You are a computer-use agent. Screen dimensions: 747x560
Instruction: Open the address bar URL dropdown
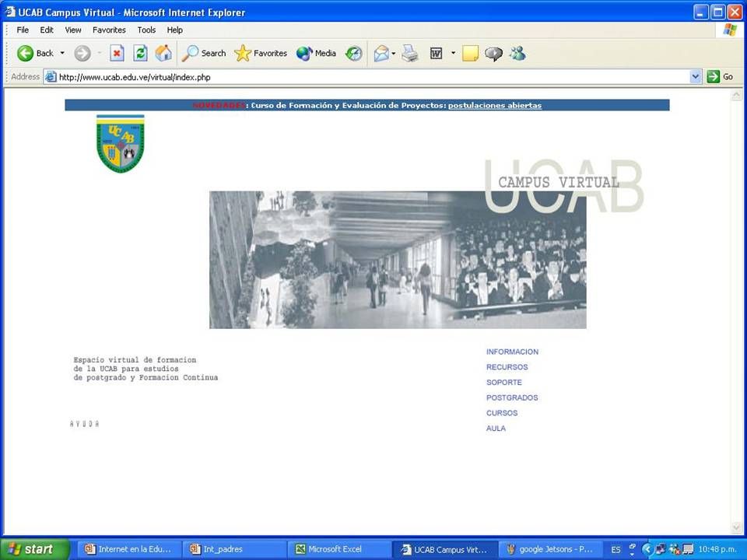coord(696,77)
